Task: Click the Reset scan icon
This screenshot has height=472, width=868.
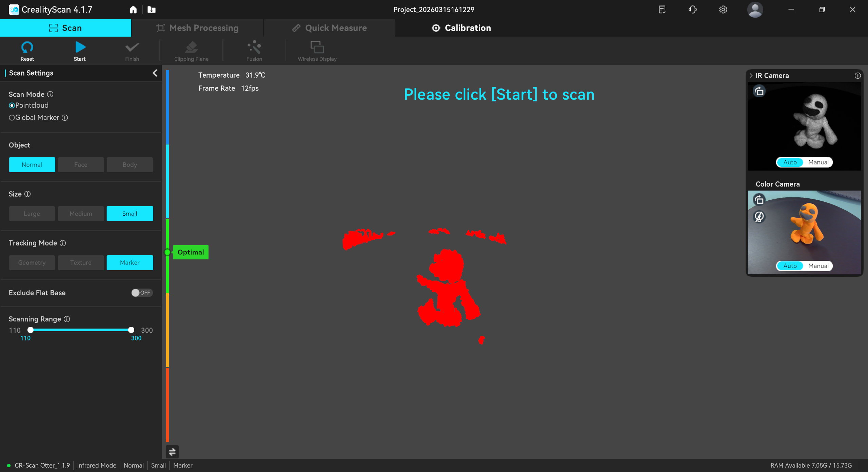Action: pos(27,47)
